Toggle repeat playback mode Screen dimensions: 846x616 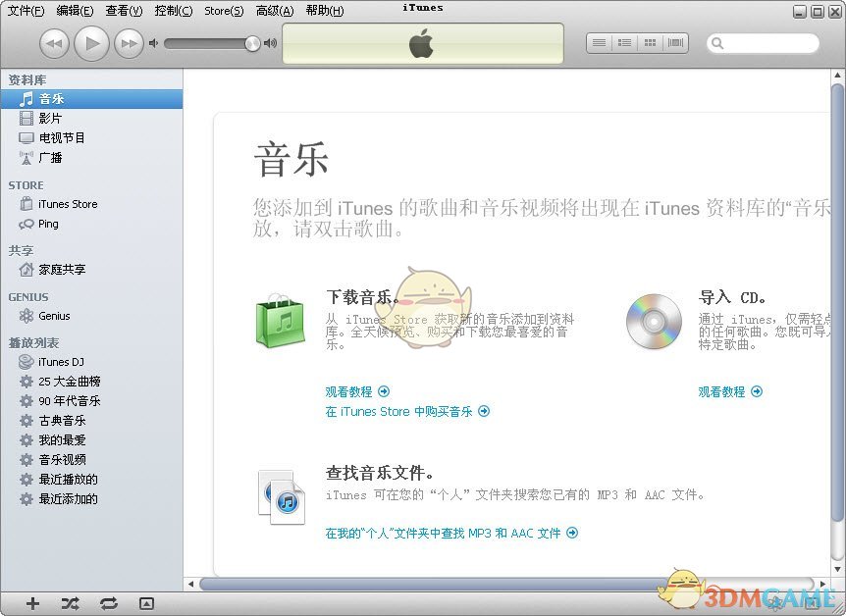tap(109, 604)
